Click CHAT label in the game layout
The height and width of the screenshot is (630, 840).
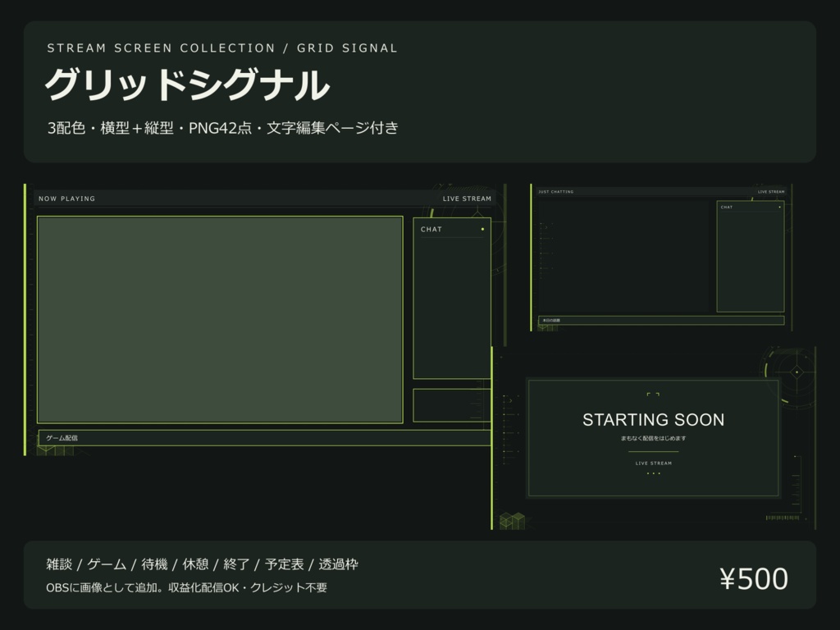click(431, 230)
